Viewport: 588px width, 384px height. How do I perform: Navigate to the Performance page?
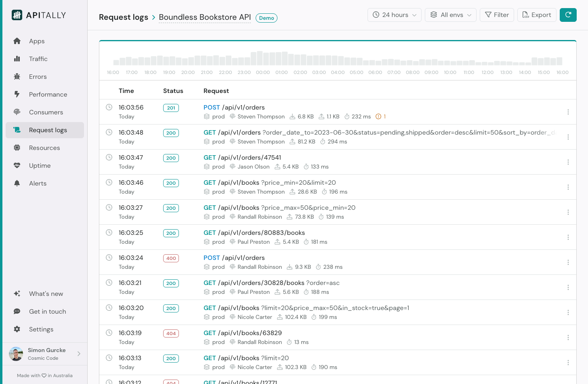(x=48, y=95)
